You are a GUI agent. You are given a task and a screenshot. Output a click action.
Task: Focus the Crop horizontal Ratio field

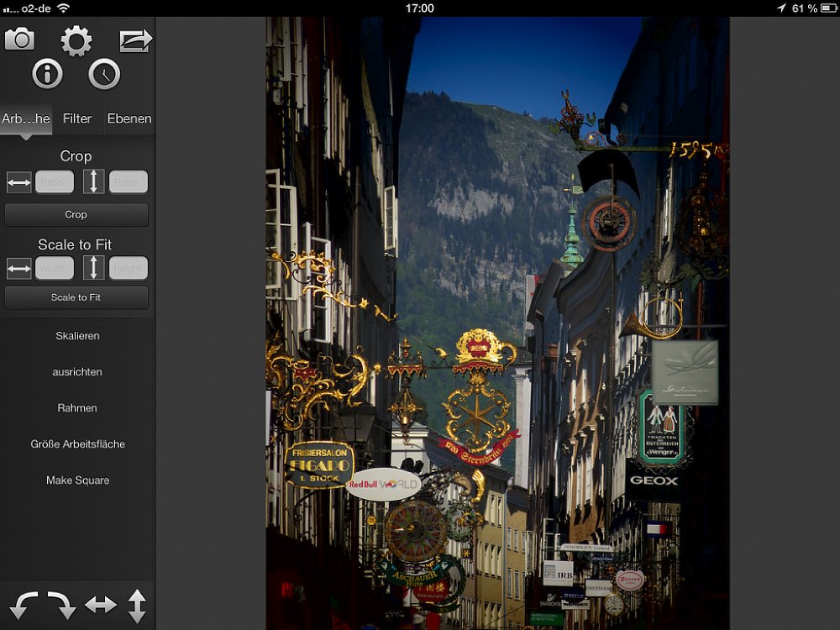[x=55, y=181]
